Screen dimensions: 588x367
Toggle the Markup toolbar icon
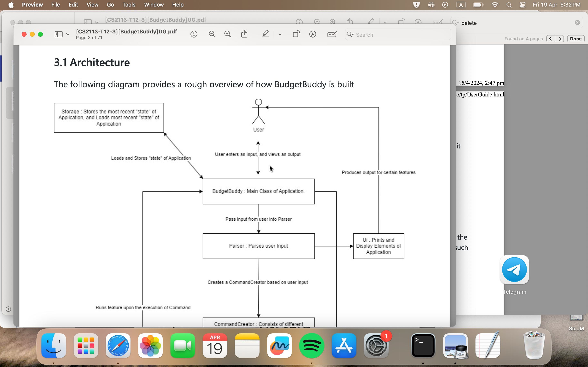tap(312, 34)
